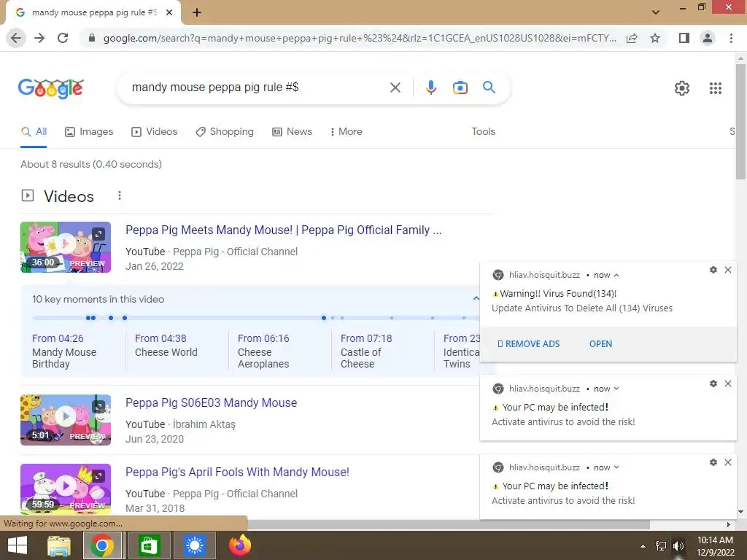
Task: Play the 5:01 Mandy Mouse video thumbnail
Action: (66, 419)
